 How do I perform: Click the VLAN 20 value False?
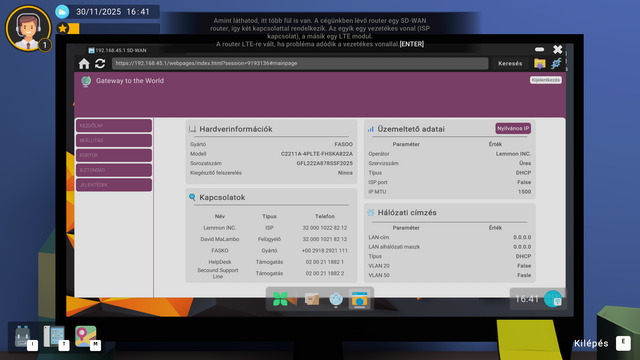point(524,266)
